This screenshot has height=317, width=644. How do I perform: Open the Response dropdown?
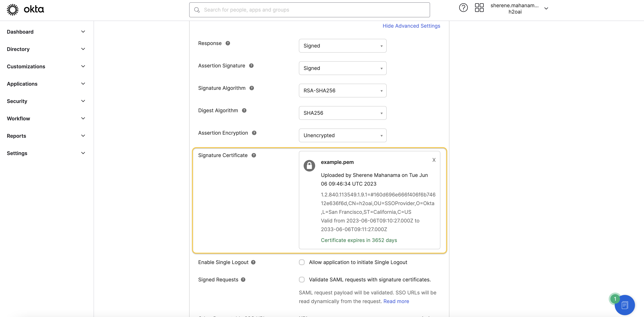point(342,46)
